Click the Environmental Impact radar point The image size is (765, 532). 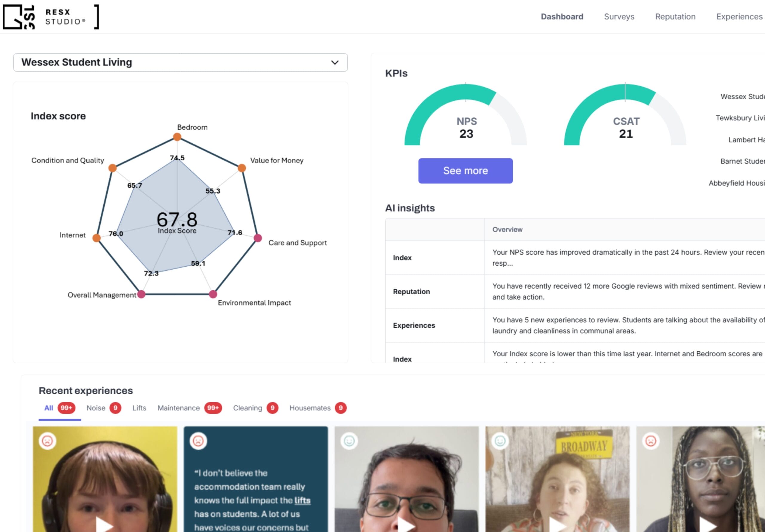point(213,294)
